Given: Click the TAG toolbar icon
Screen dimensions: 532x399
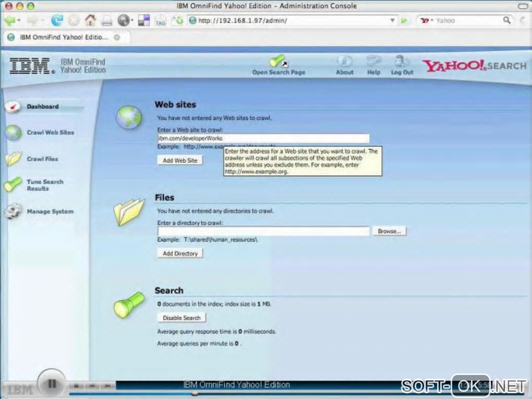Looking at the screenshot, I should [160, 21].
